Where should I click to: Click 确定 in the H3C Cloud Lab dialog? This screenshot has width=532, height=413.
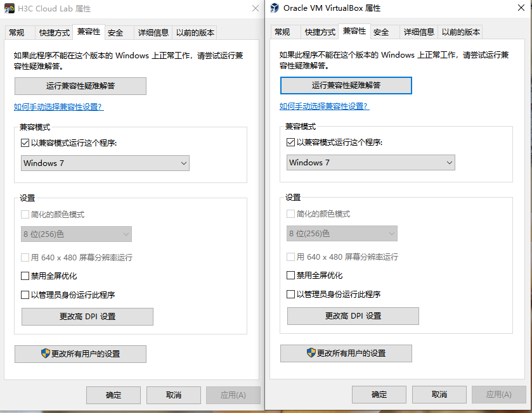tap(114, 395)
